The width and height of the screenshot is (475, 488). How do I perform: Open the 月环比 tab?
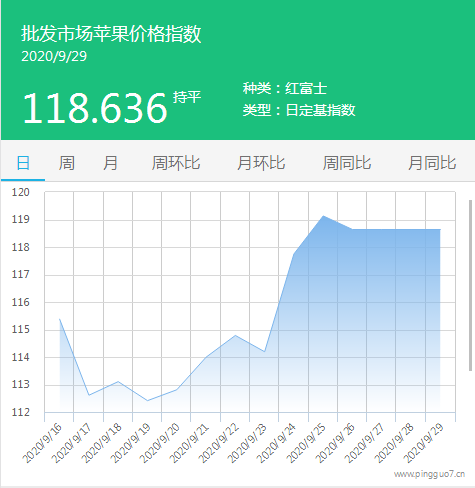pyautogui.click(x=261, y=163)
